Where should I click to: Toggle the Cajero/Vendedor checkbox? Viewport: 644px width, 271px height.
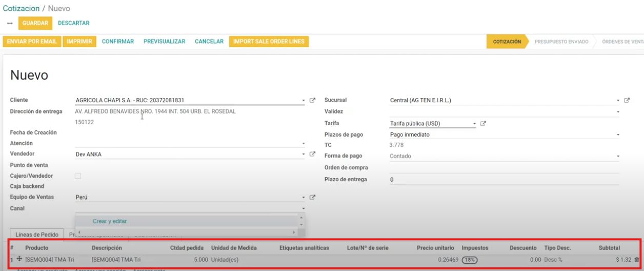point(78,176)
